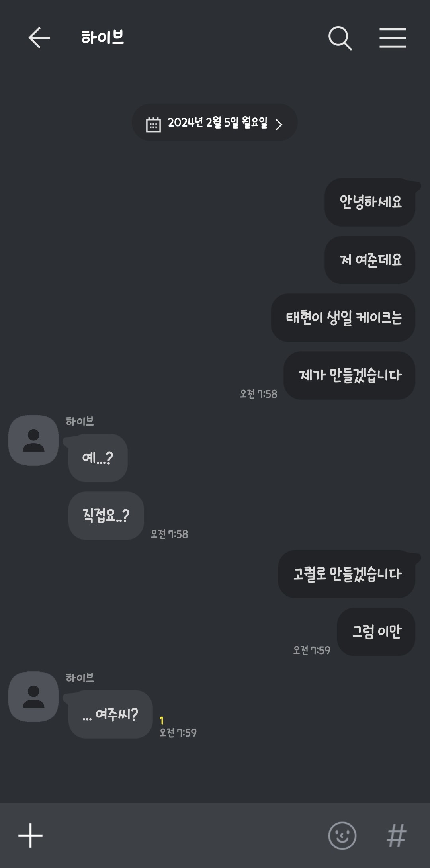Open the hamburger menu icon
Viewport: 430px width, 868px height.
tap(392, 38)
